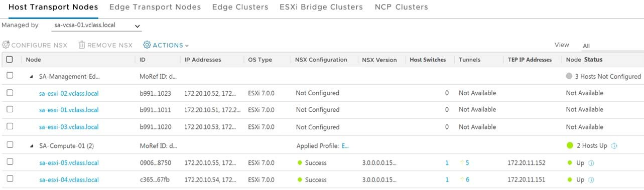Click green up-arrow tunnel icon for sa-esxi-04
The height and width of the screenshot is (190, 644).
462,180
